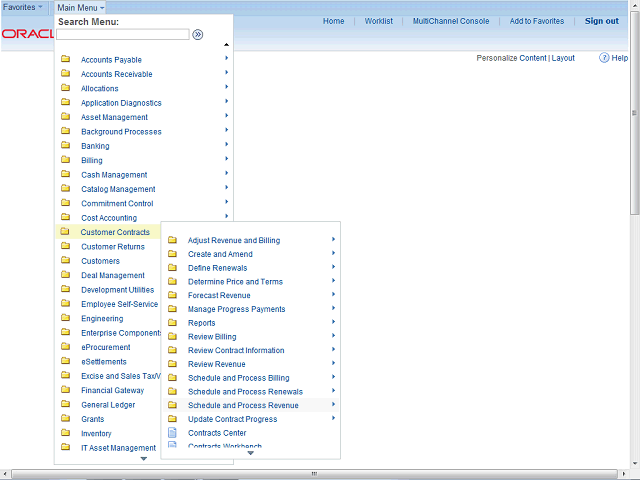
Task: Open the Worklist link
Action: point(378,21)
